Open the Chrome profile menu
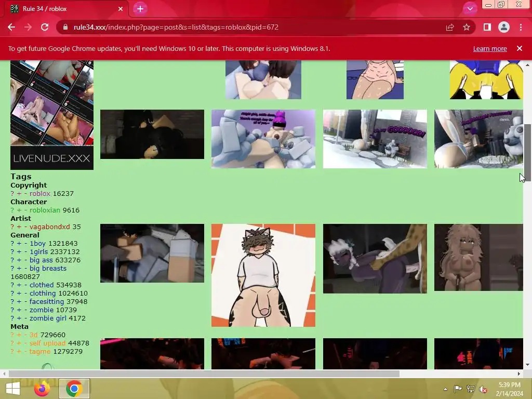Screen dimensions: 532x399 504,27
